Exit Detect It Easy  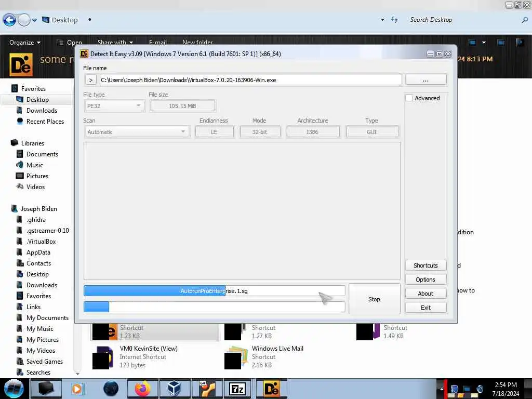click(425, 308)
